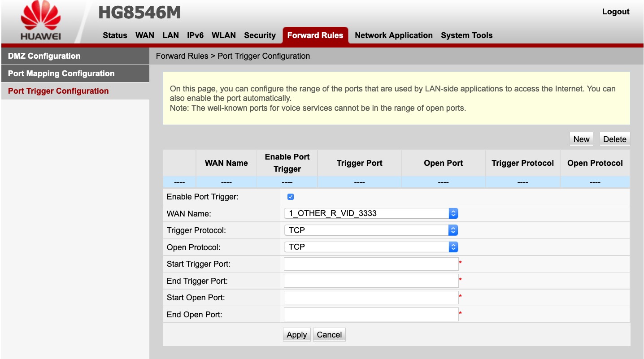This screenshot has height=359, width=644.
Task: Select Port Trigger Configuration in the sidebar
Action: point(75,91)
